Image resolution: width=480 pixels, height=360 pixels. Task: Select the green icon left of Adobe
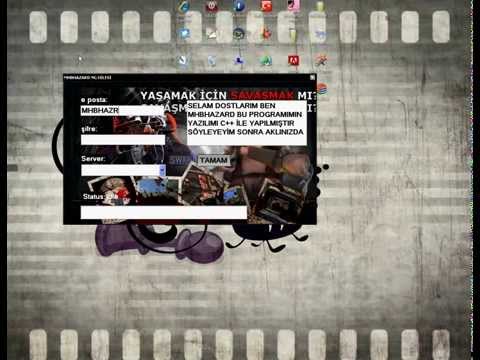tap(266, 60)
